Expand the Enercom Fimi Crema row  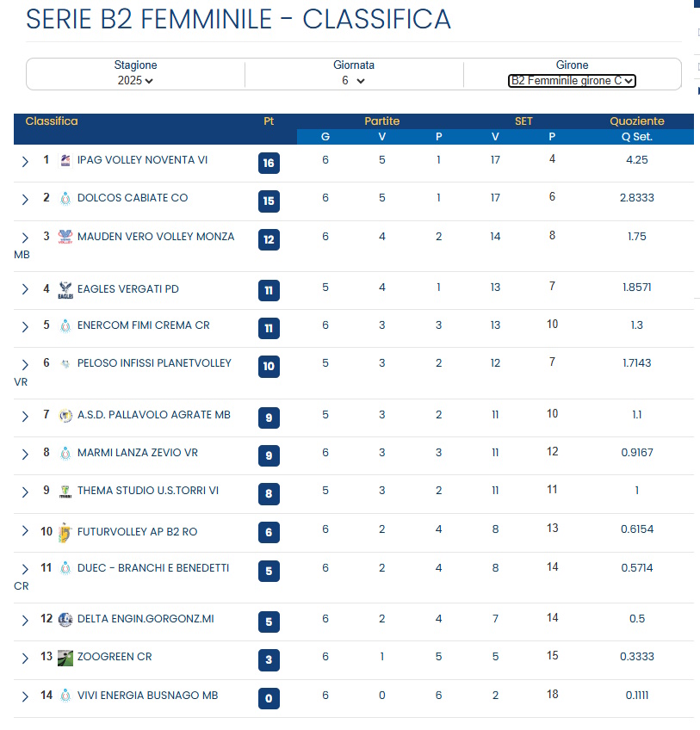pos(25,326)
